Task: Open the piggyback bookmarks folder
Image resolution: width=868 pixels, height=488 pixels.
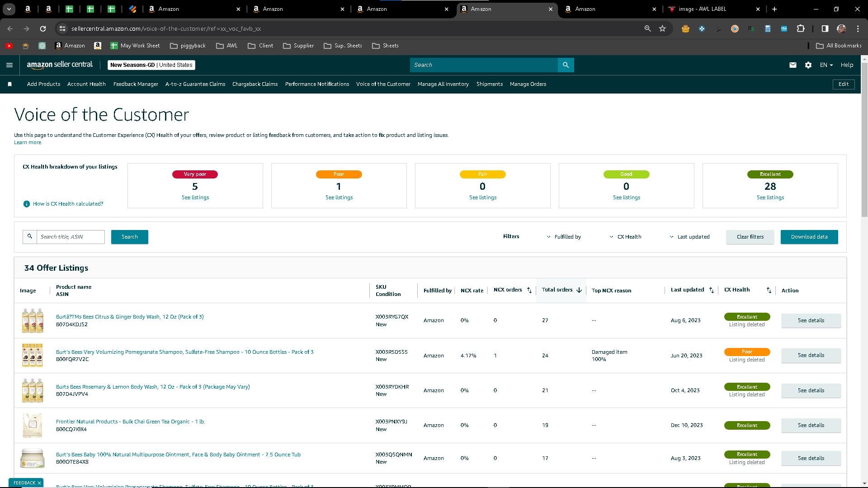Action: click(188, 46)
